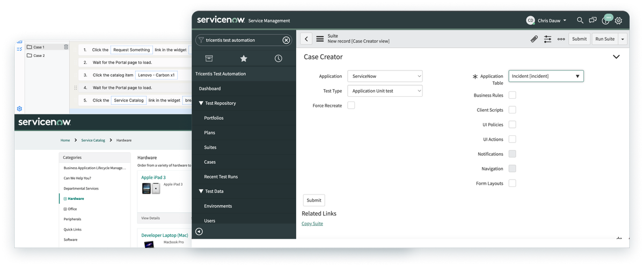Follow the Copy Suite link

pos(312,224)
